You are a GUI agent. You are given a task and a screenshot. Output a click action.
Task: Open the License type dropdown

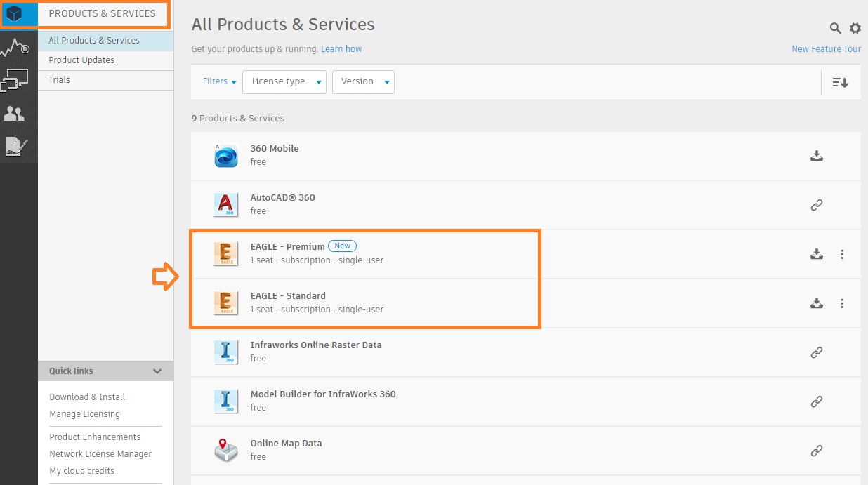coord(284,81)
